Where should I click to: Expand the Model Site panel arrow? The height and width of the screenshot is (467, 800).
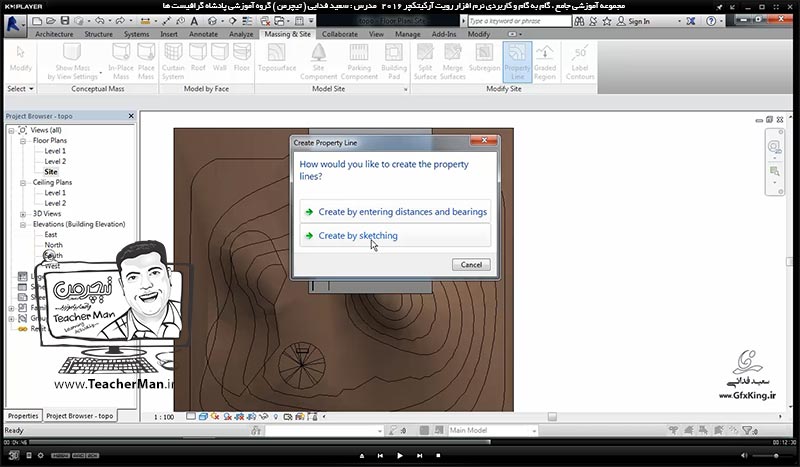(406, 89)
